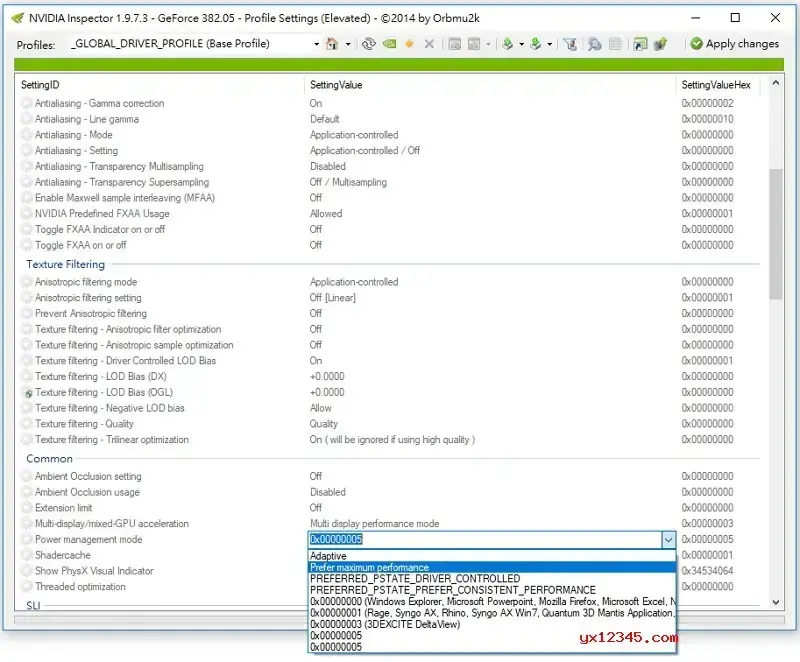Select the Anisotropic filtering setting row
This screenshot has height=662, width=800.
(x=390, y=298)
